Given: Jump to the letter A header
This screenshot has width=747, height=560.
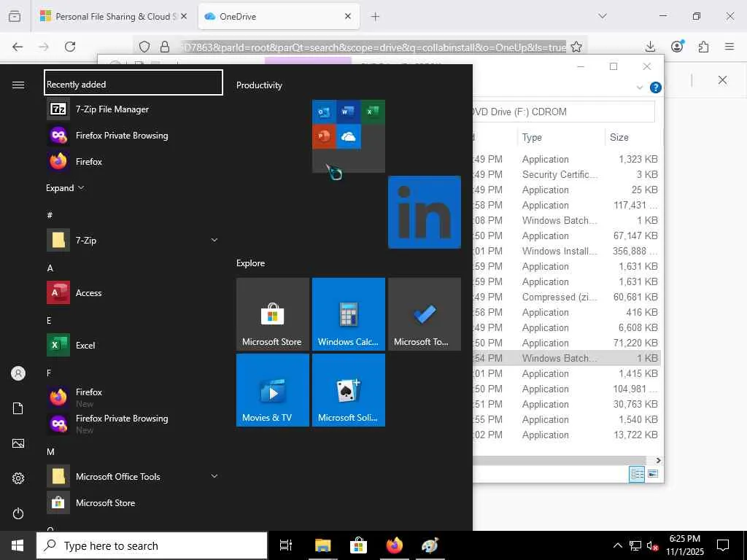Looking at the screenshot, I should [50, 268].
